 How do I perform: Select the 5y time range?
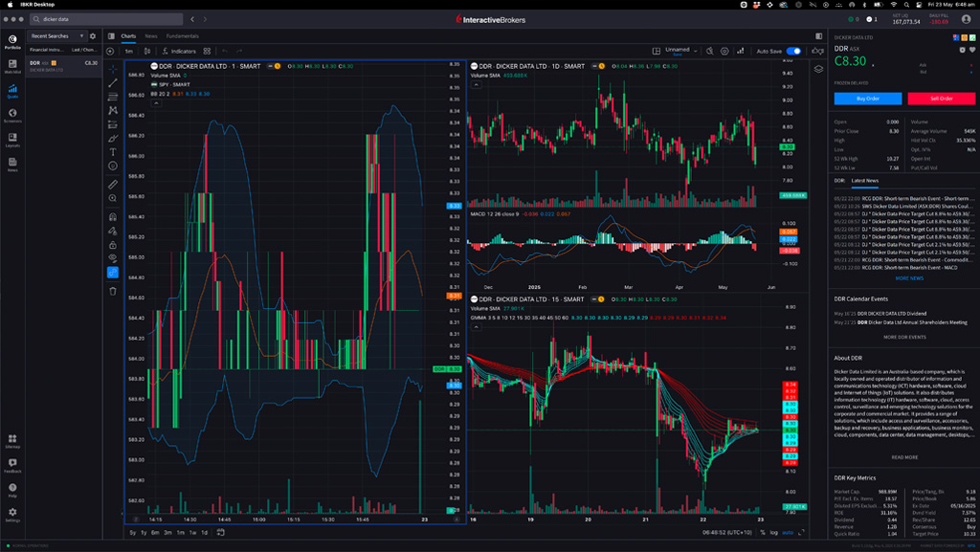[x=132, y=533]
